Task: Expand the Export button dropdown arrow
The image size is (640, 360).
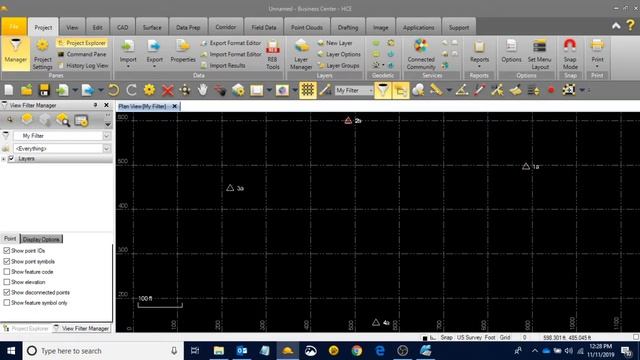Action: [154, 67]
